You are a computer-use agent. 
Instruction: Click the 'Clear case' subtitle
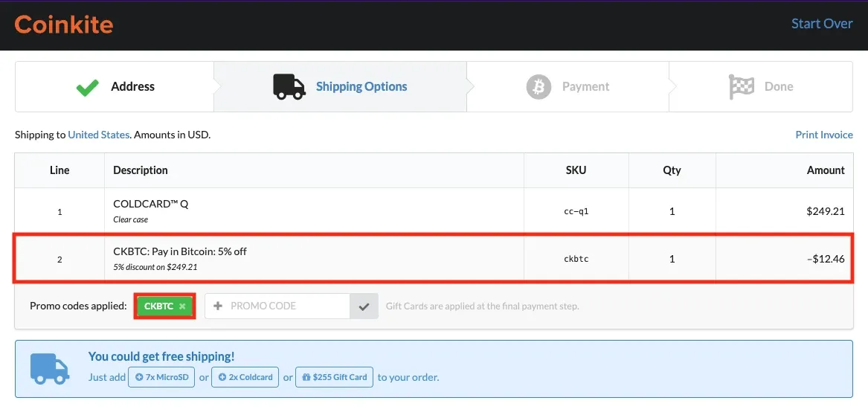tap(131, 220)
